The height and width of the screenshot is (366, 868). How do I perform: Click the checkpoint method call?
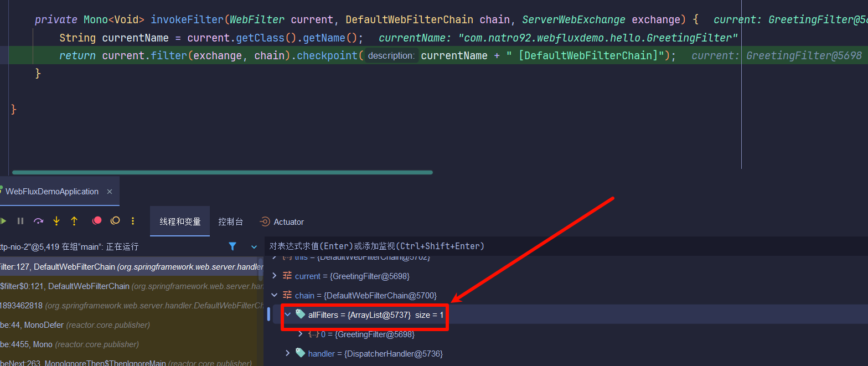coord(327,55)
